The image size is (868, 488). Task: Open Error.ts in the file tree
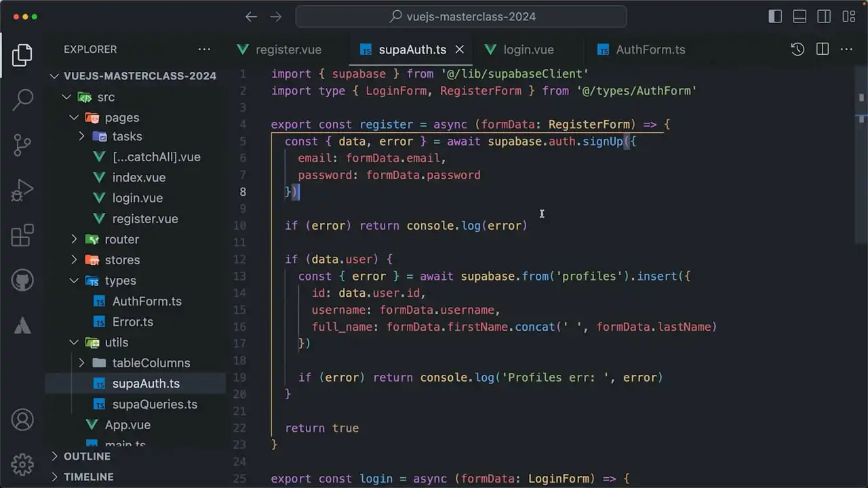coord(136,322)
